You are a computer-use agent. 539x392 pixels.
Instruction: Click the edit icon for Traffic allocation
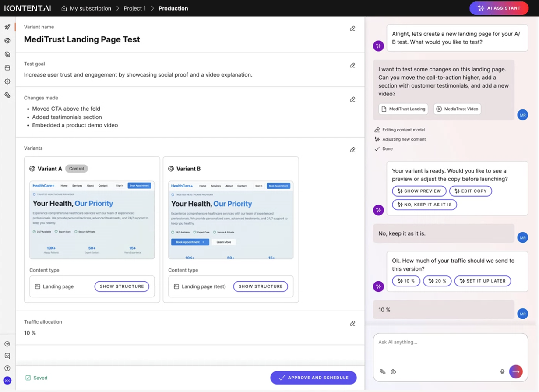coord(352,324)
